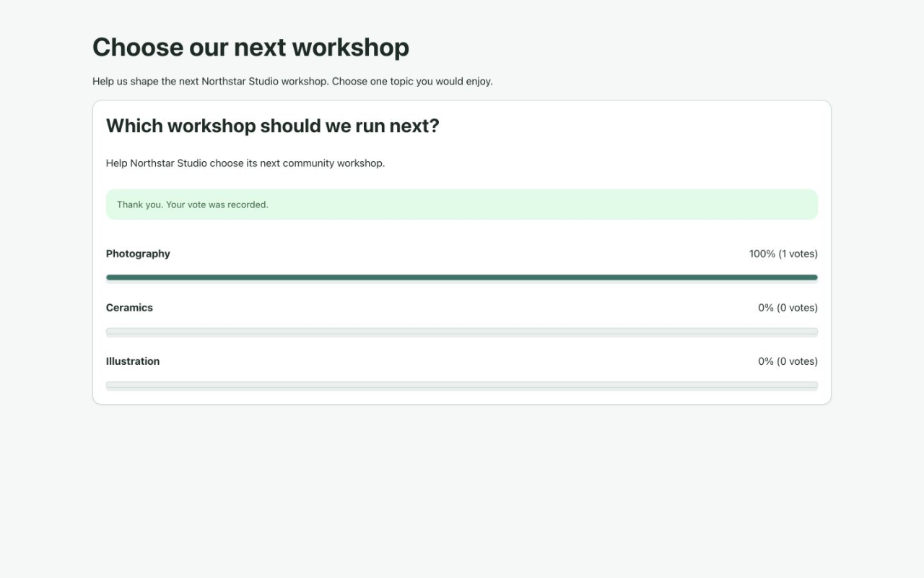Click the Illustration results progress bar
924x578 pixels.
462,385
